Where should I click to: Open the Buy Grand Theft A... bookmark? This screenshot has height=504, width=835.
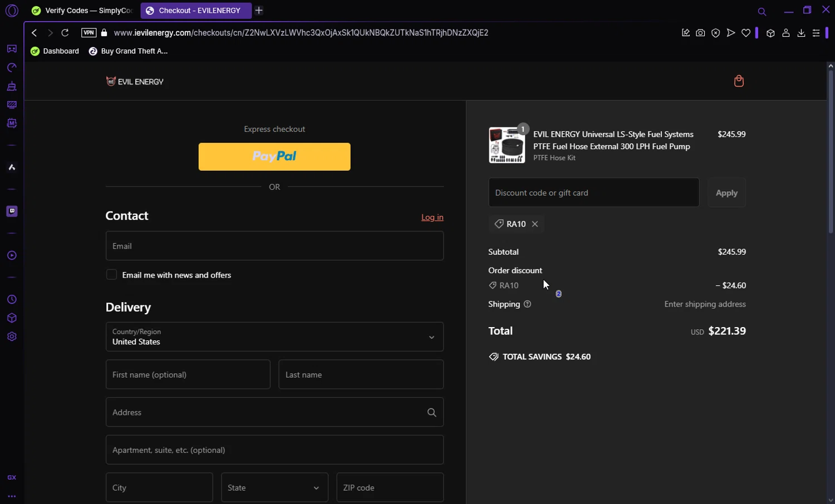[x=128, y=51]
